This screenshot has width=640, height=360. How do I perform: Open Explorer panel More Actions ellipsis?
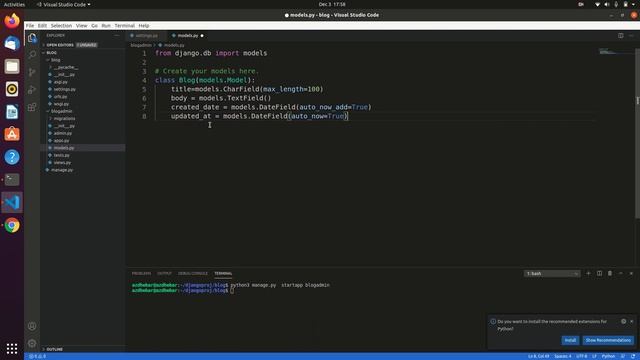(117, 36)
